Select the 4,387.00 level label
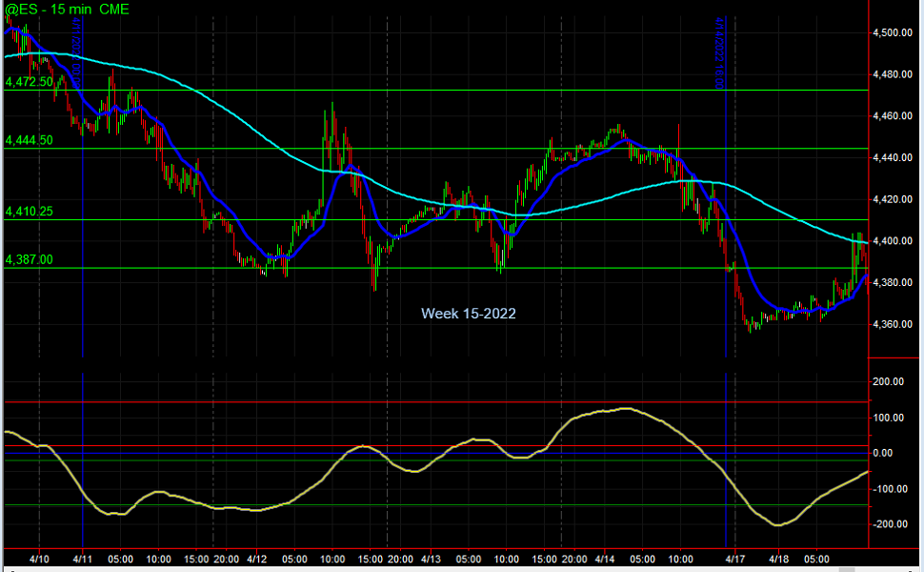This screenshot has height=572, width=924. [x=29, y=259]
